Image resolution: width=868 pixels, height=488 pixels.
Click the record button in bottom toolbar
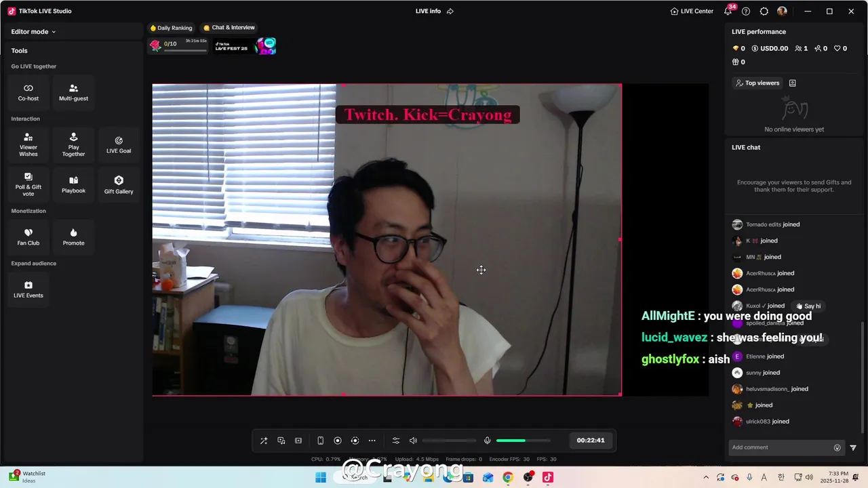[x=338, y=441]
